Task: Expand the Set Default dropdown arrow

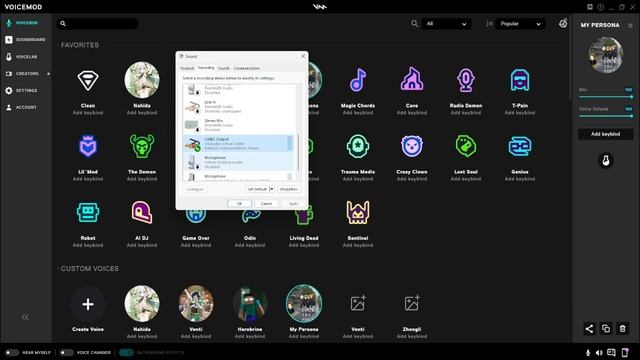Action: (272, 189)
